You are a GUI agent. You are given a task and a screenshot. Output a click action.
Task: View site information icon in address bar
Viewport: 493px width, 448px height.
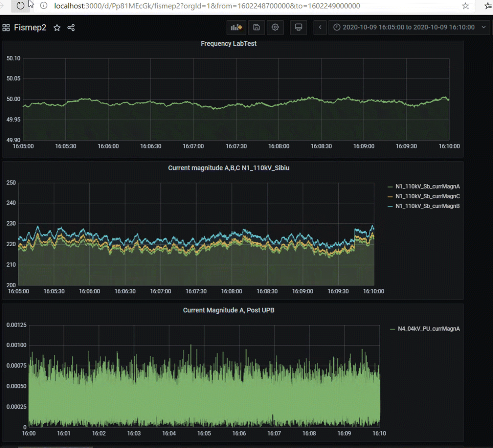tap(44, 6)
